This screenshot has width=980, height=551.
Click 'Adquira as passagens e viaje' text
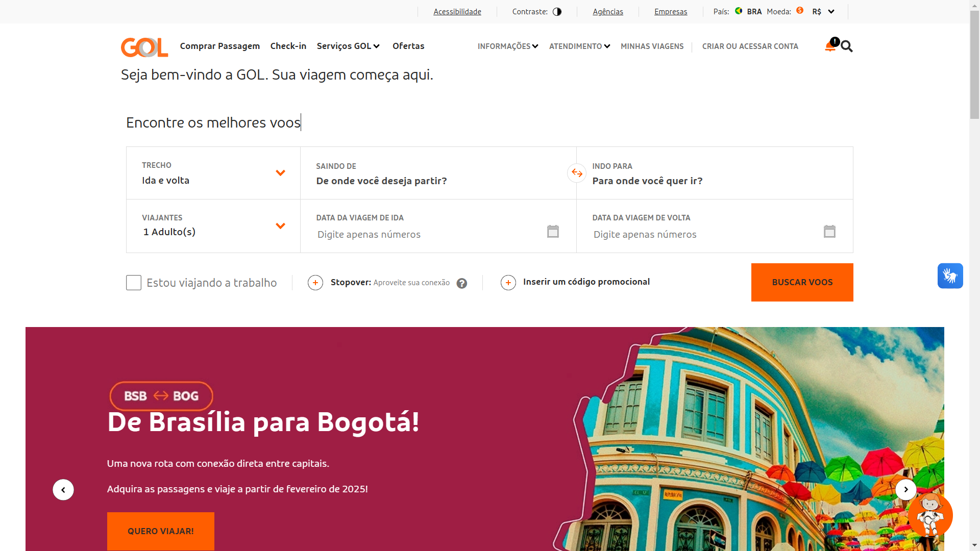tap(237, 489)
